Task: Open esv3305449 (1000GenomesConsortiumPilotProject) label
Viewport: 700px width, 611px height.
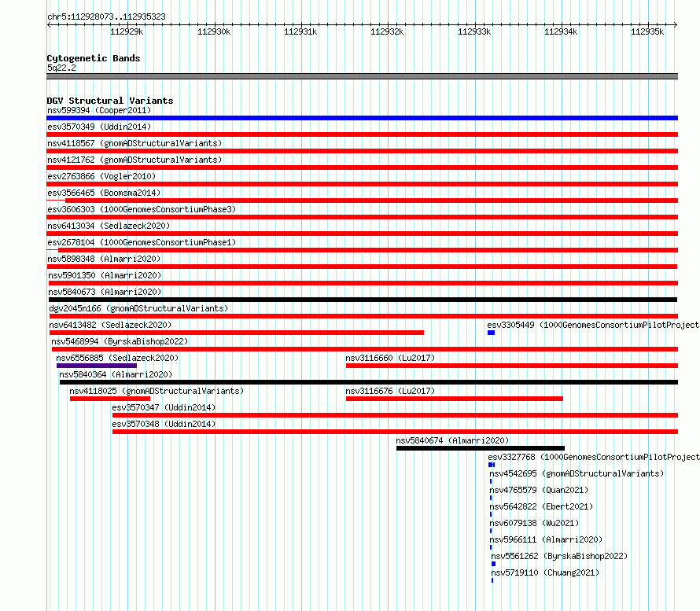Action: 593,325
